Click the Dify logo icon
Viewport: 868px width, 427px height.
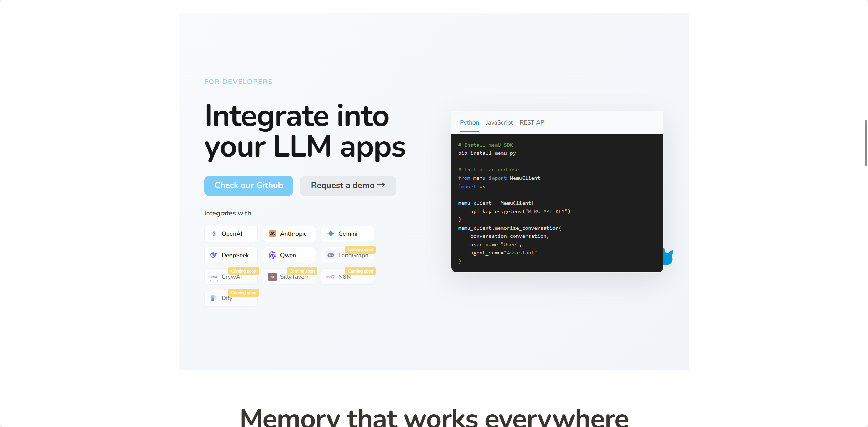tap(214, 298)
